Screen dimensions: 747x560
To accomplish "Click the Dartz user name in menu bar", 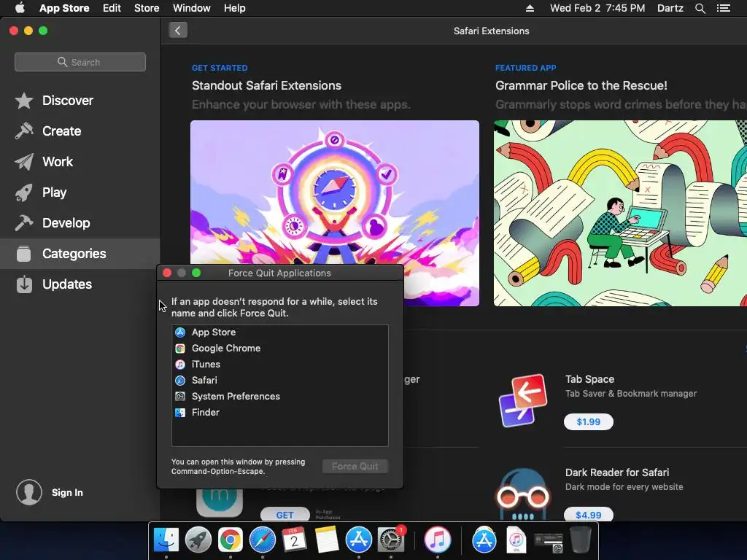I will (670, 8).
